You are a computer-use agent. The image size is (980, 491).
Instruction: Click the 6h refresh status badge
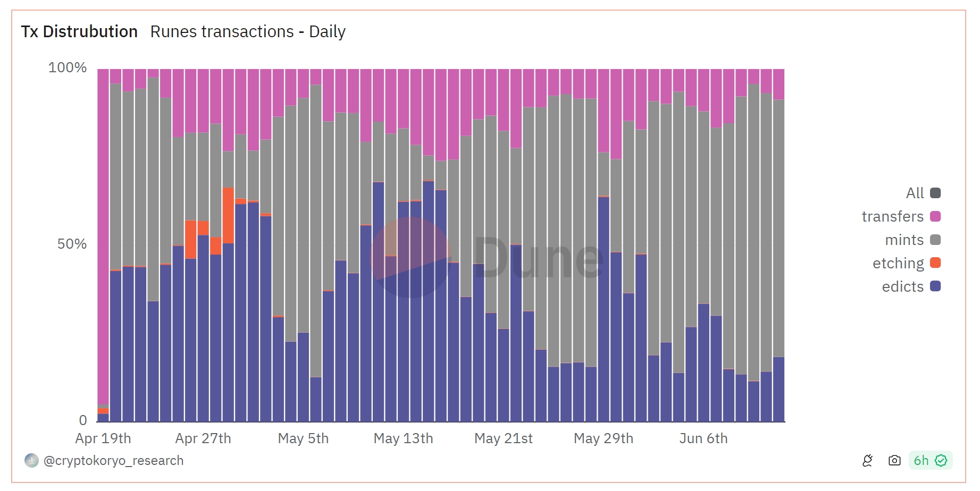pyautogui.click(x=931, y=460)
